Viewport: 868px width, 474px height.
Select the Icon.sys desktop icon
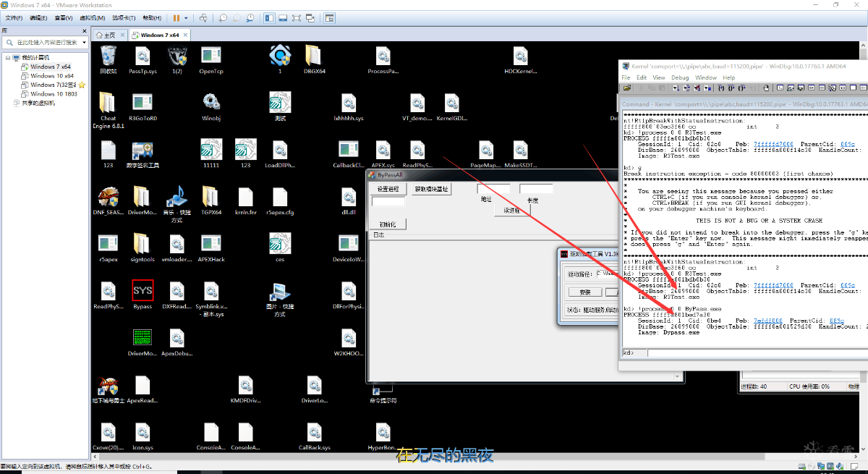pyautogui.click(x=142, y=436)
